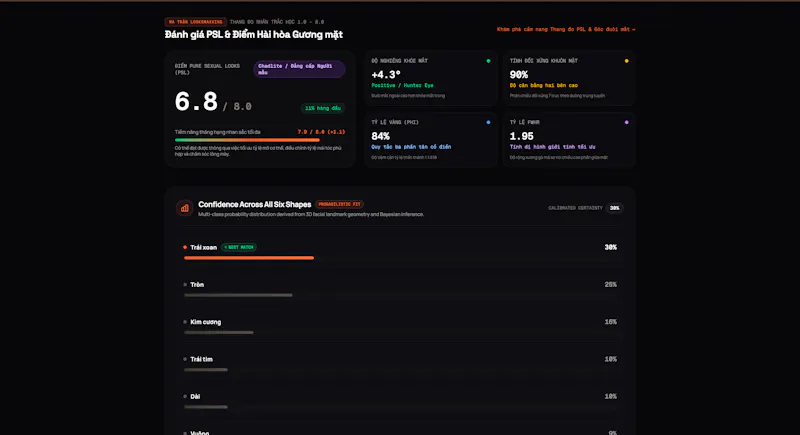
Task: Click the 84% golden ratio value
Action: click(381, 136)
